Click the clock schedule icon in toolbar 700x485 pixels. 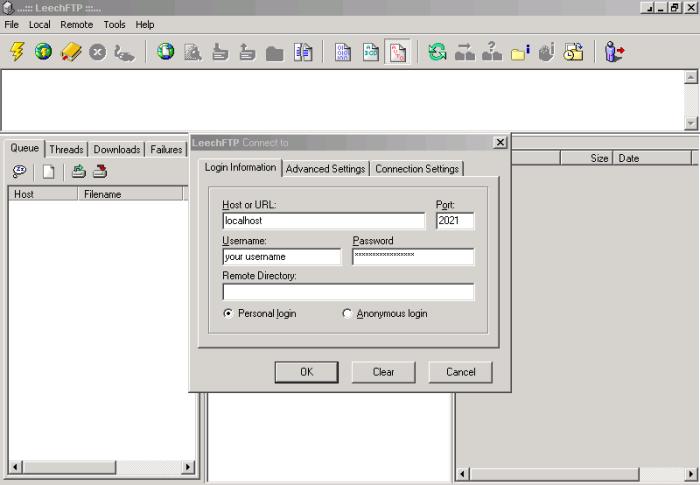click(x=573, y=52)
